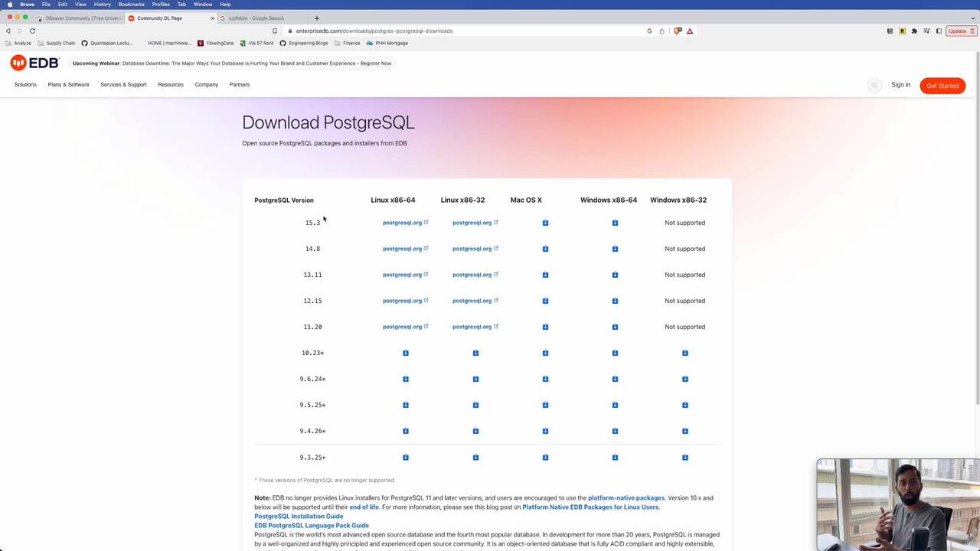Download PostgreSQL 9.5.25 for Windows x86-64
980x551 pixels.
[x=615, y=405]
